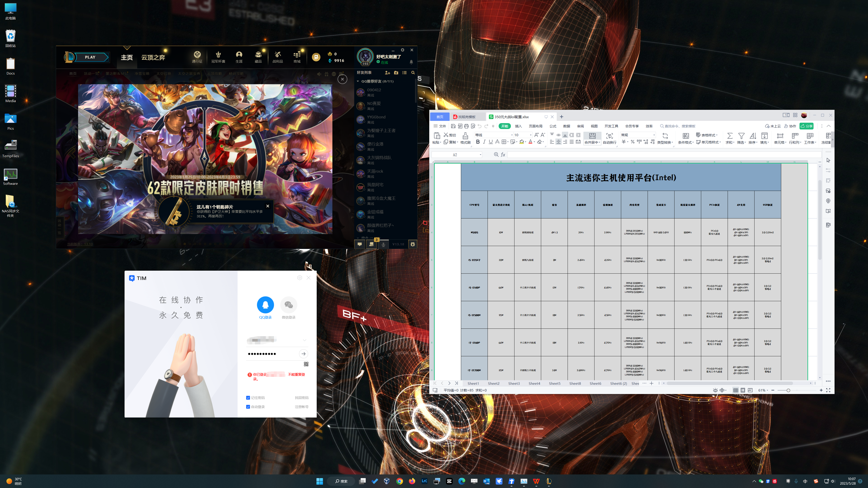This screenshot has height=488, width=868.
Task: Click the add friend icon in friends list
Action: point(387,73)
